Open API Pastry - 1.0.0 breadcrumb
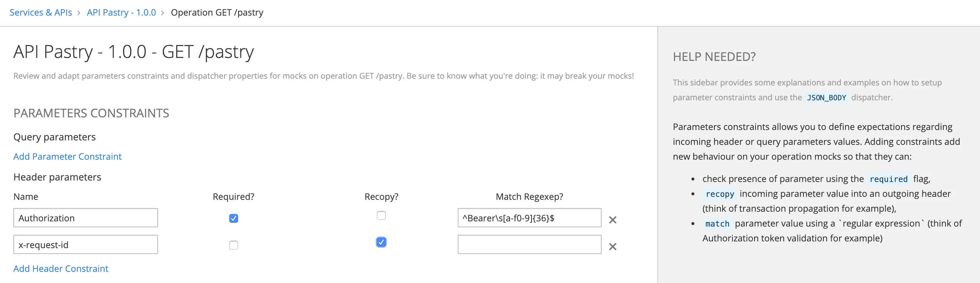The image size is (980, 283). [121, 13]
